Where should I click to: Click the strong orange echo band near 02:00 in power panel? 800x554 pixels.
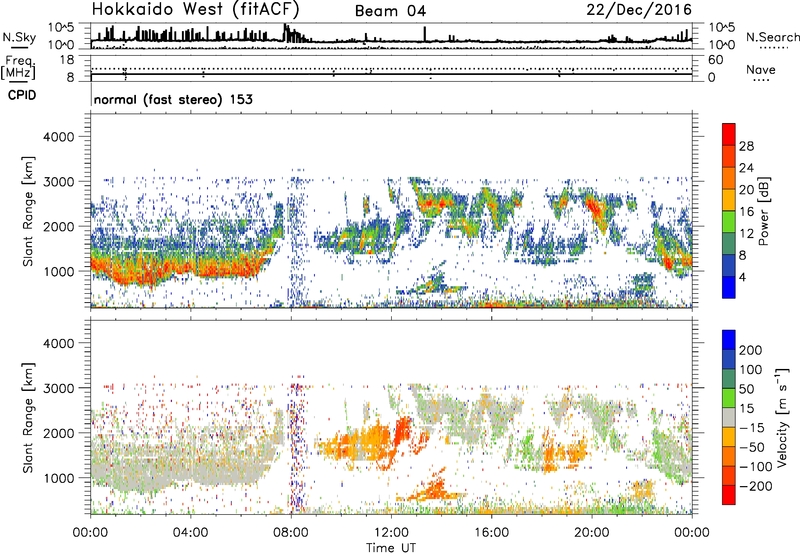pos(138,274)
